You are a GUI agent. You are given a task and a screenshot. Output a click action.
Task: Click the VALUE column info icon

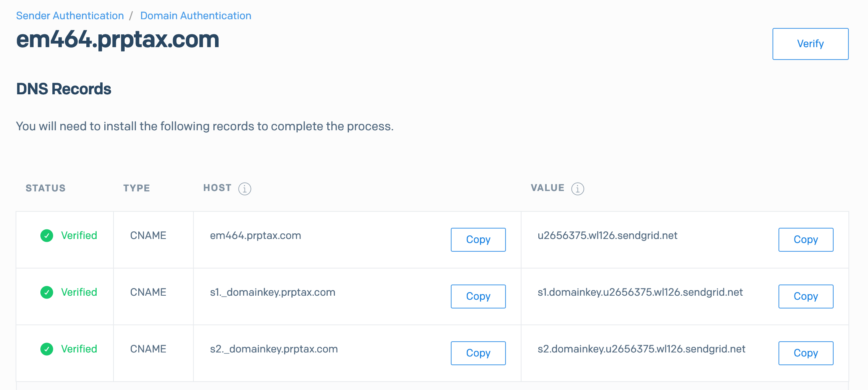coord(577,189)
